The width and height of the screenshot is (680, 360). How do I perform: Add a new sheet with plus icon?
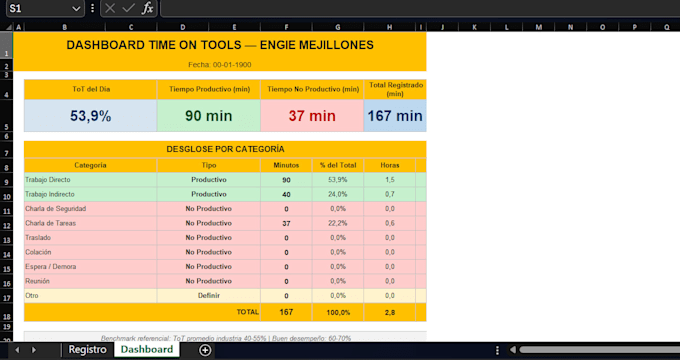click(205, 350)
